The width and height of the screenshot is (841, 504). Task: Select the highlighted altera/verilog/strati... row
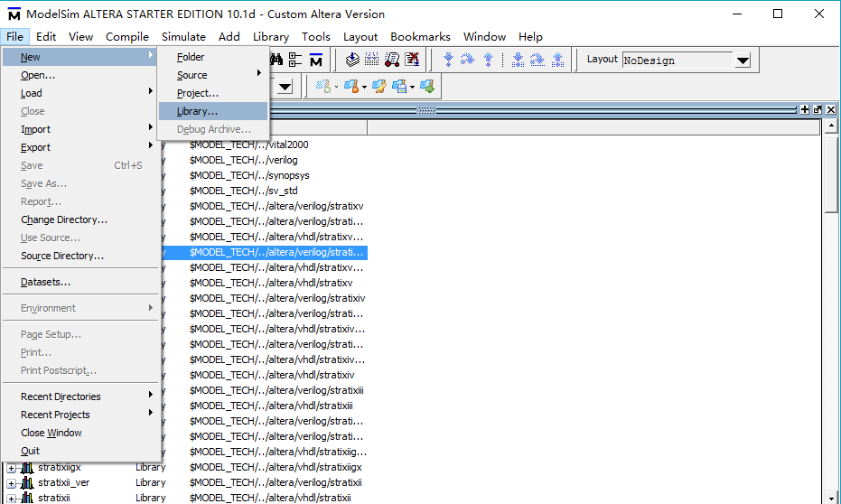pos(265,253)
